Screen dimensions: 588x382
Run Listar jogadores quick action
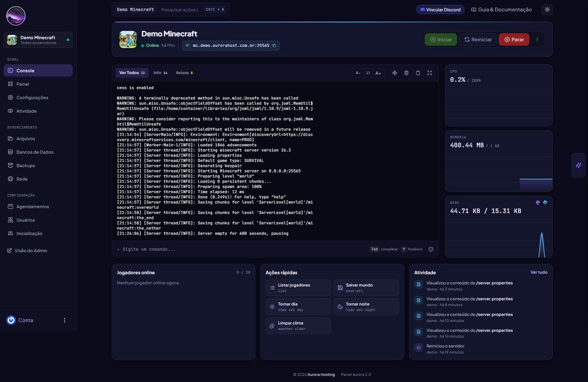(x=298, y=288)
